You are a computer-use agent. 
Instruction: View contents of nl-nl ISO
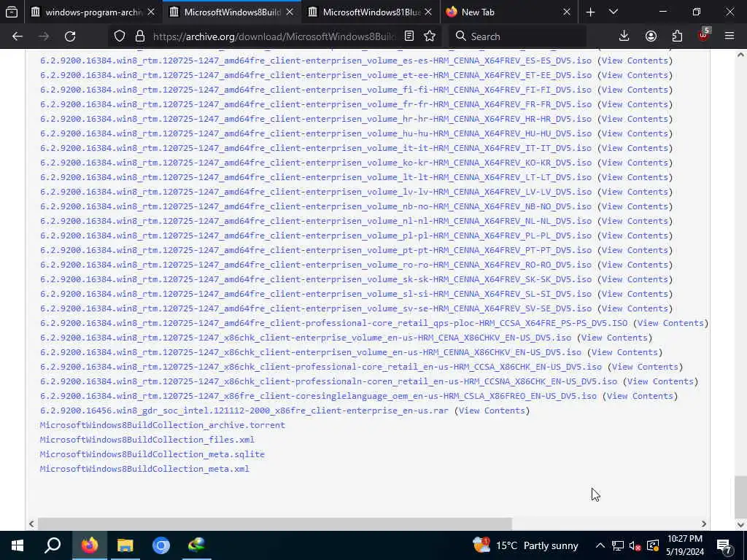pos(635,221)
